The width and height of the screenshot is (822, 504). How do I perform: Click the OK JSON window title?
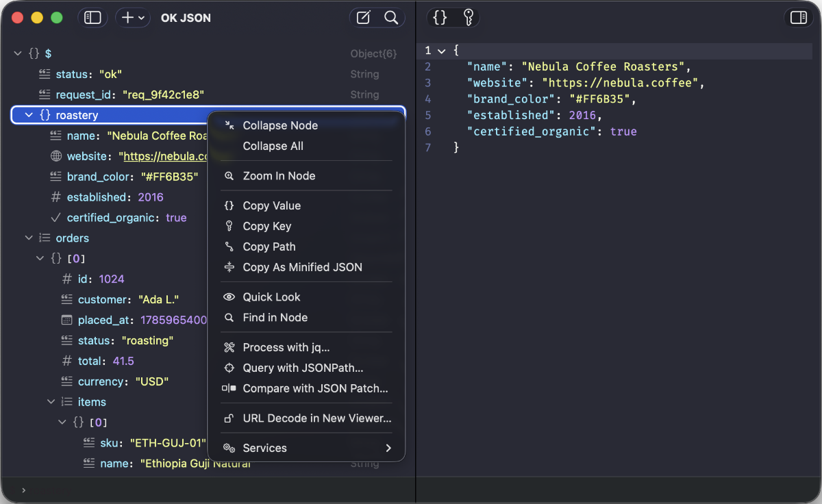186,18
